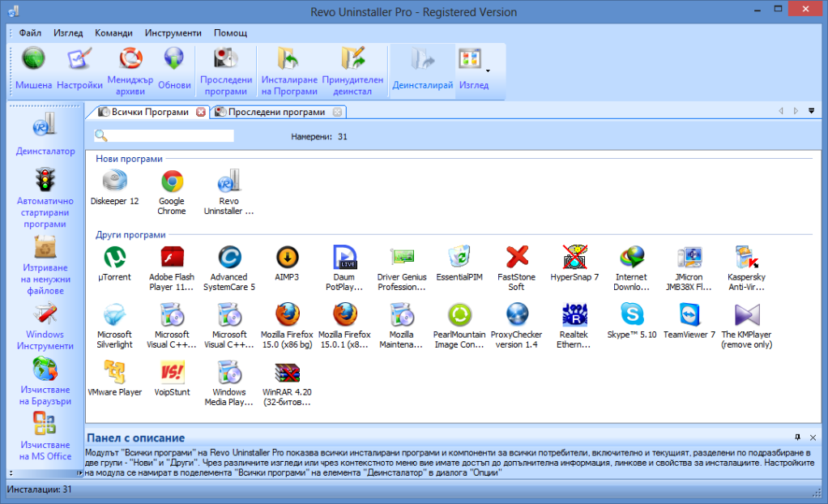Viewport: 828px width, 504px height.
Task: Pin the Панел с описание panel
Action: click(x=797, y=437)
